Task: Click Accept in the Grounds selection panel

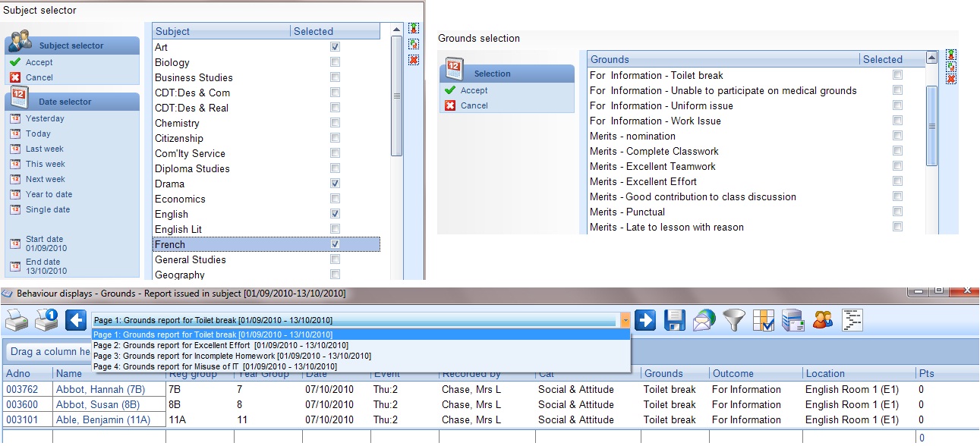Action: [x=474, y=90]
